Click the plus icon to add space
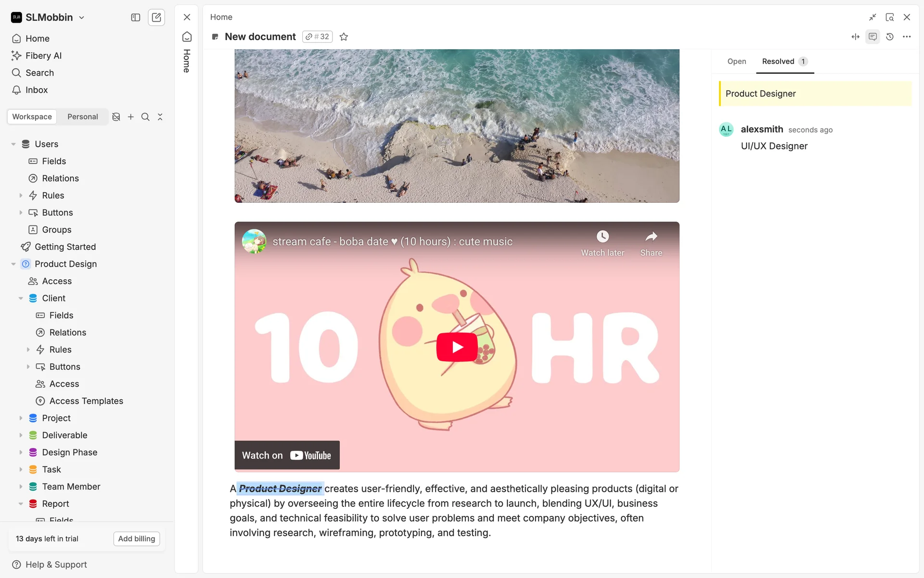 (130, 117)
